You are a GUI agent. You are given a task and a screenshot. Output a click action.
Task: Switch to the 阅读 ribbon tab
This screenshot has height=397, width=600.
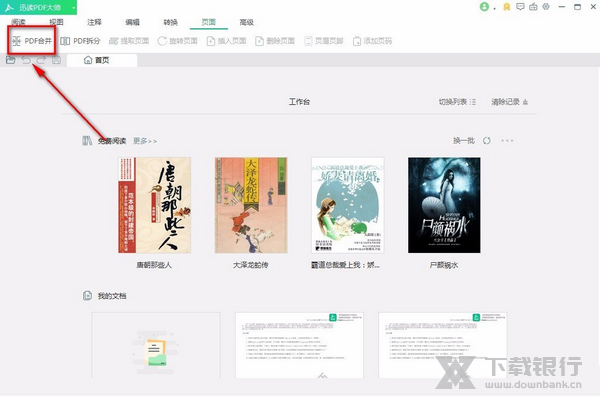[x=18, y=22]
